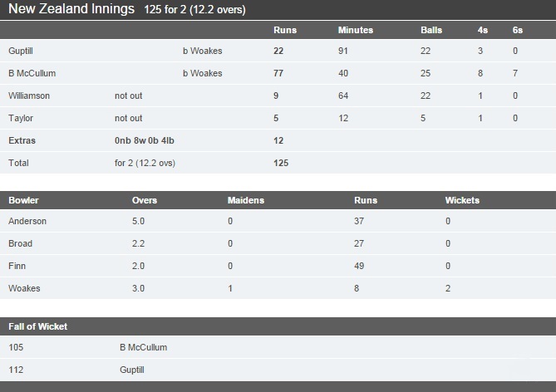The image size is (556, 392).
Task: Select B McCullum in batting table
Action: click(32, 73)
